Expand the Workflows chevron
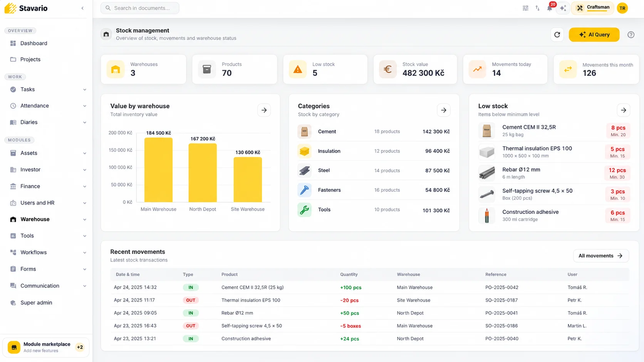Viewport: 644px width, 362px height. coord(84,253)
